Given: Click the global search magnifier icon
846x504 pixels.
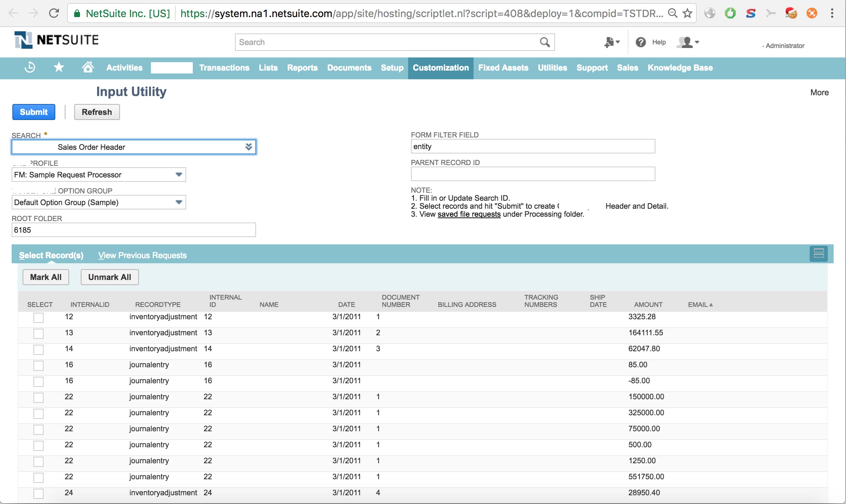Looking at the screenshot, I should 544,42.
